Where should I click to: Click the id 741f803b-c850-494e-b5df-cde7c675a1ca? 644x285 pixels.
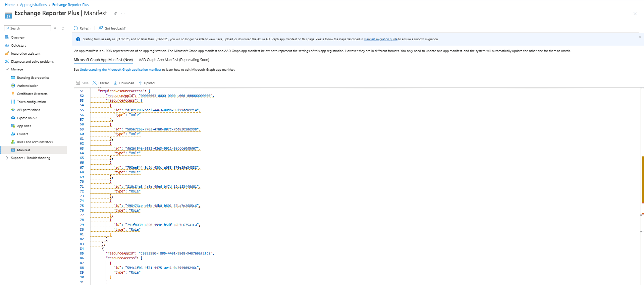click(x=162, y=225)
